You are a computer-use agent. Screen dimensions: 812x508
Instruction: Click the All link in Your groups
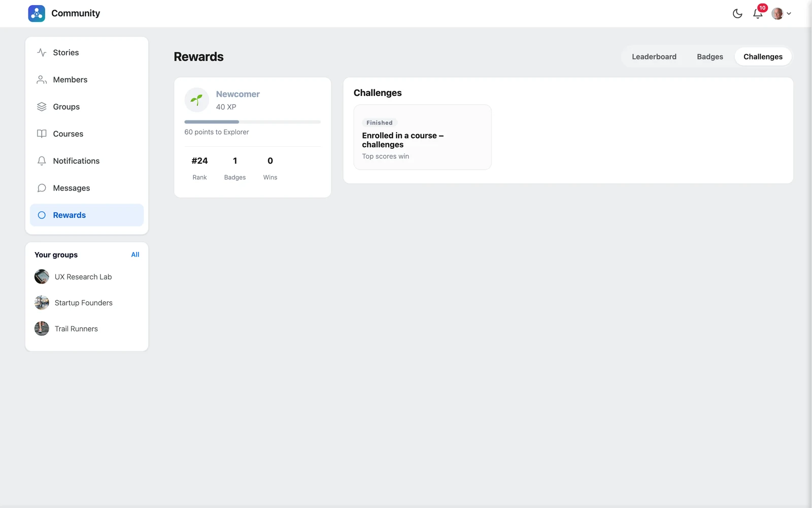pyautogui.click(x=135, y=255)
